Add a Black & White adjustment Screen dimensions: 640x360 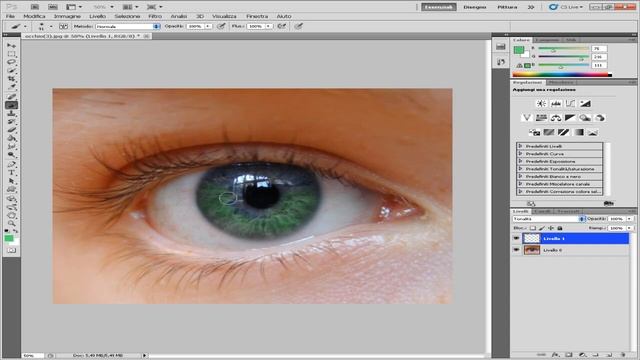coord(571,118)
